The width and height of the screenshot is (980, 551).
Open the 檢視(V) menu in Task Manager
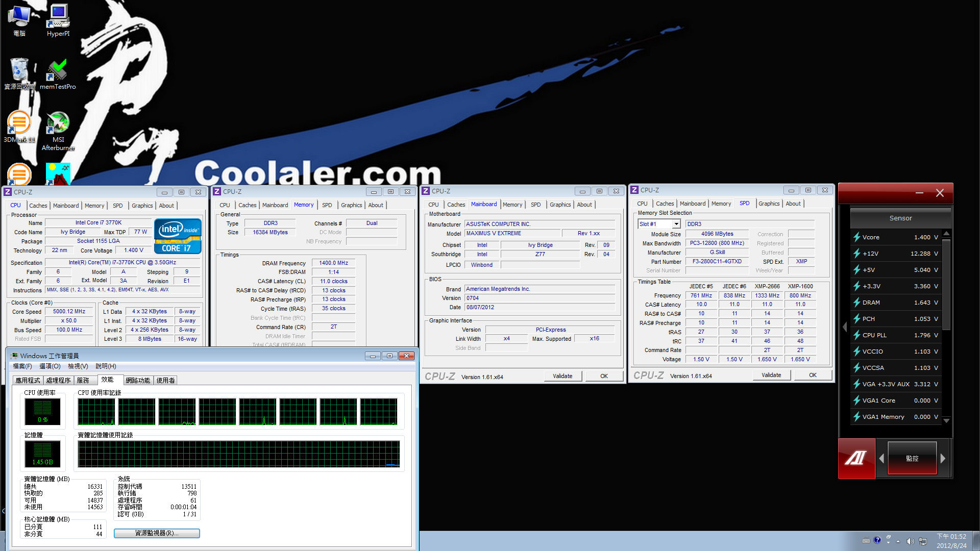tap(78, 366)
